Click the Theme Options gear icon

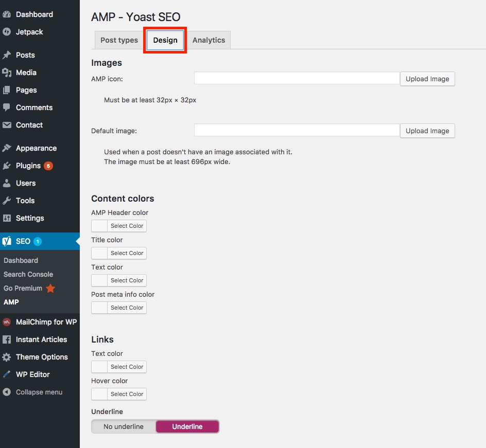coord(7,357)
